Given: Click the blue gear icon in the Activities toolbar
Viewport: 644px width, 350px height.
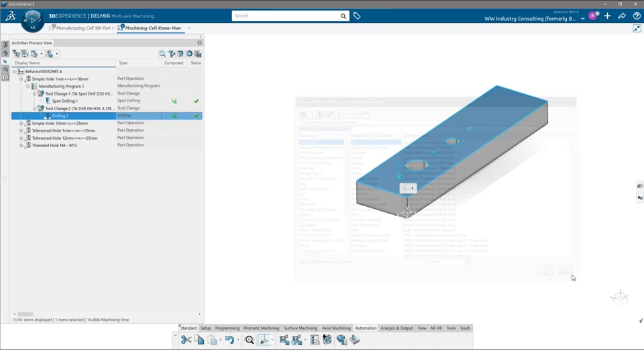Looking at the screenshot, I should coord(189,54).
